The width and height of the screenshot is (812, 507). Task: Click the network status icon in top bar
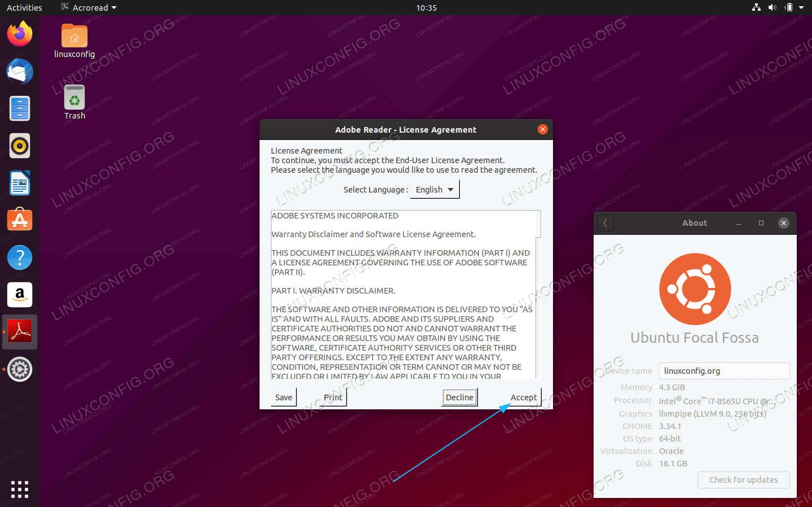coord(756,7)
